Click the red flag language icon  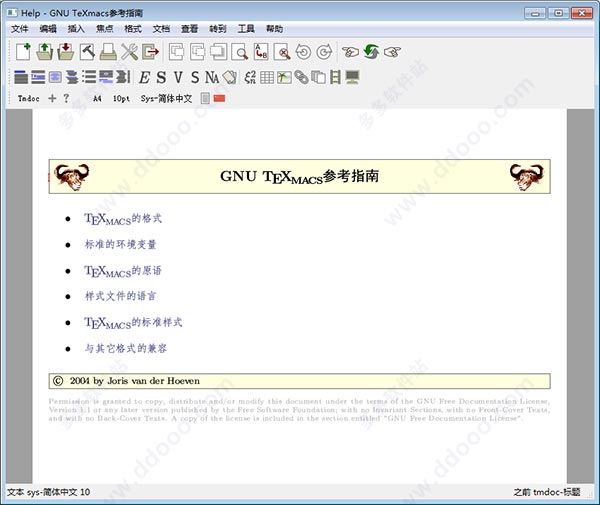(x=219, y=99)
